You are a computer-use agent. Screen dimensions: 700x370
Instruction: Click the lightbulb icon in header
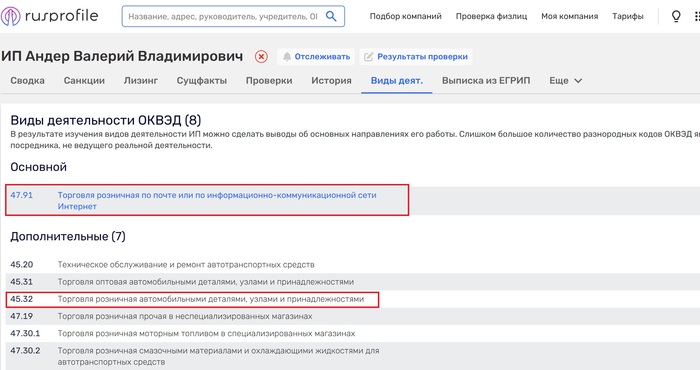[x=676, y=16]
